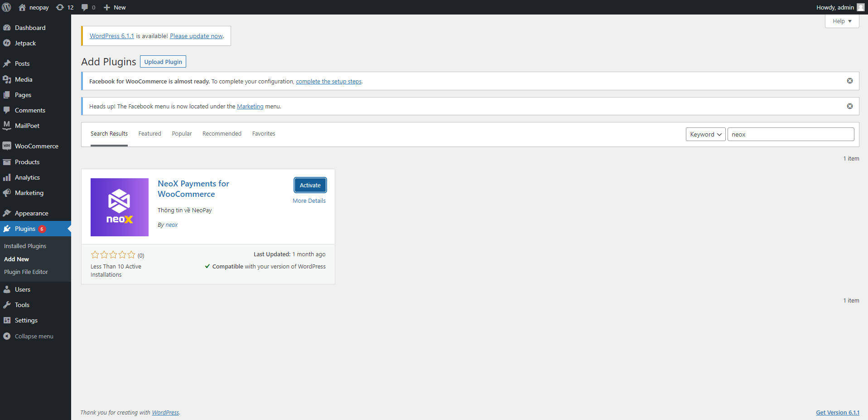
Task: Click the Get Version 6.1.1 footer link
Action: click(x=838, y=413)
